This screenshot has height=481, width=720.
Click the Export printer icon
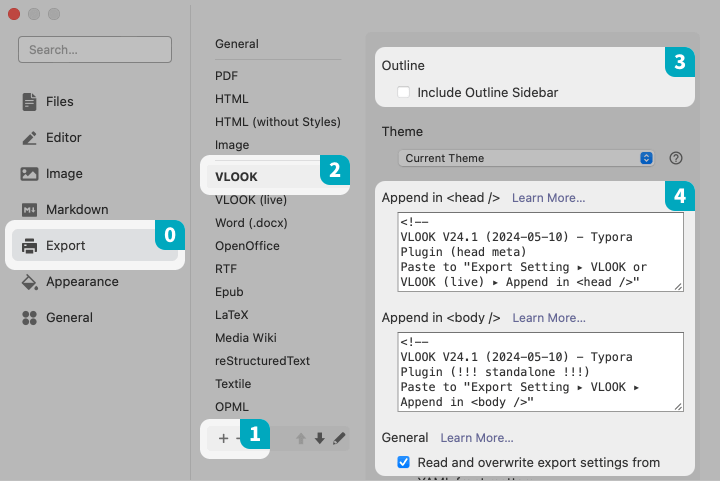29,246
